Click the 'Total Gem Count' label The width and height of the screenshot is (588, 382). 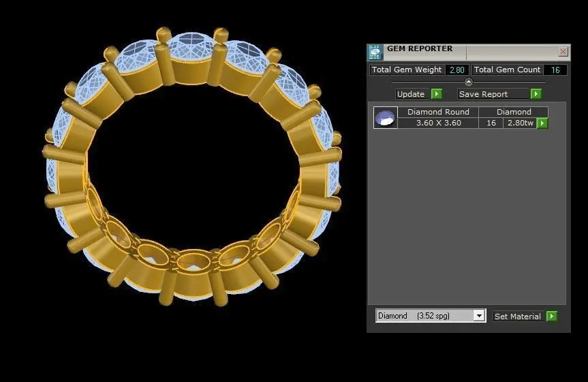(x=508, y=70)
